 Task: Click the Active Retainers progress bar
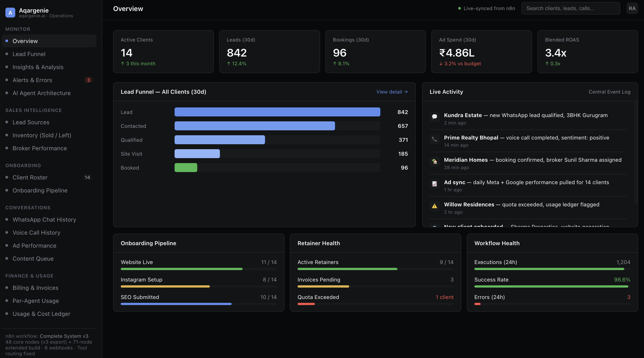point(375,269)
